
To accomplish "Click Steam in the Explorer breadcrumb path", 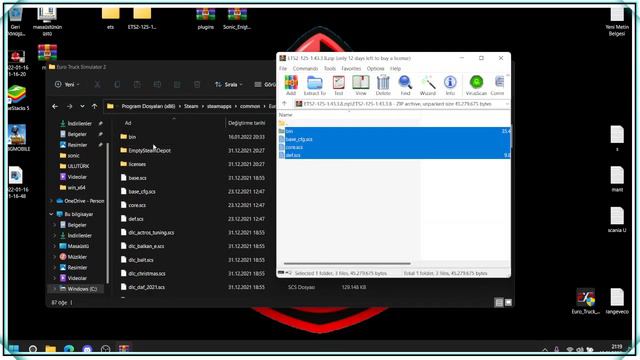I will pyautogui.click(x=191, y=106).
